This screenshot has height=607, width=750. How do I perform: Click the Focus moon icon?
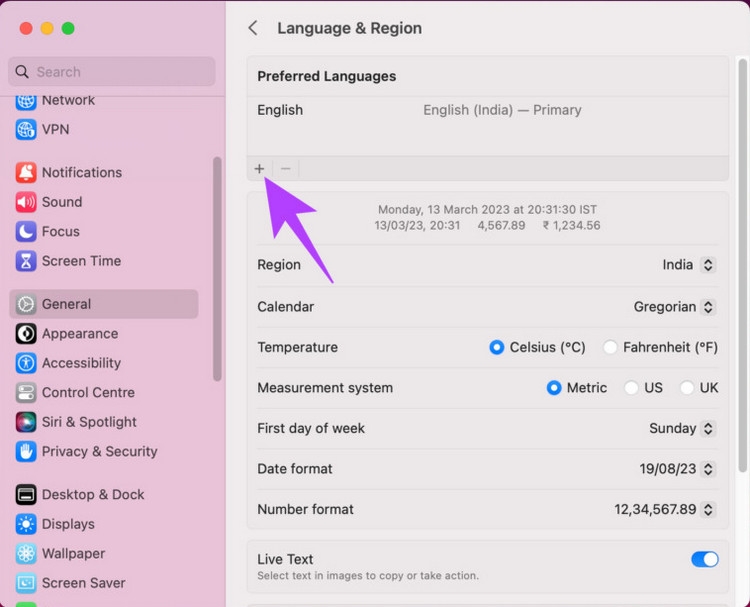[26, 232]
